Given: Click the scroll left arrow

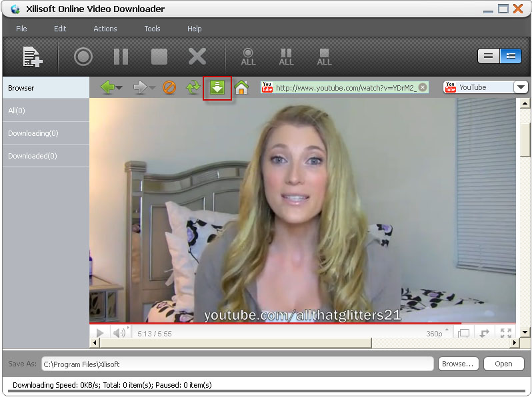Looking at the screenshot, I should [x=95, y=343].
